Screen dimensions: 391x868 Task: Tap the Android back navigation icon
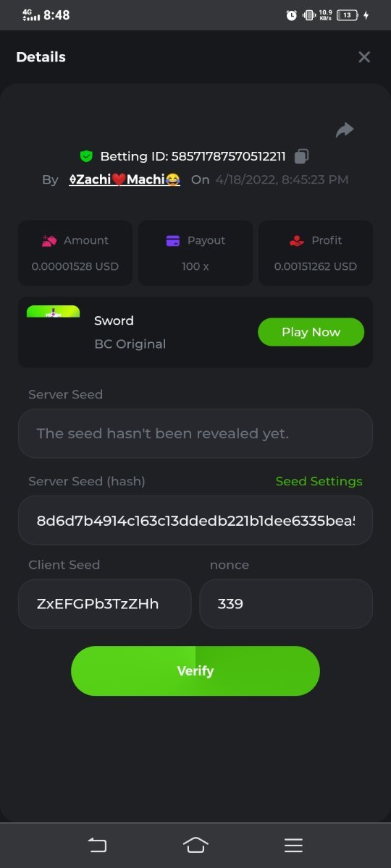[97, 845]
